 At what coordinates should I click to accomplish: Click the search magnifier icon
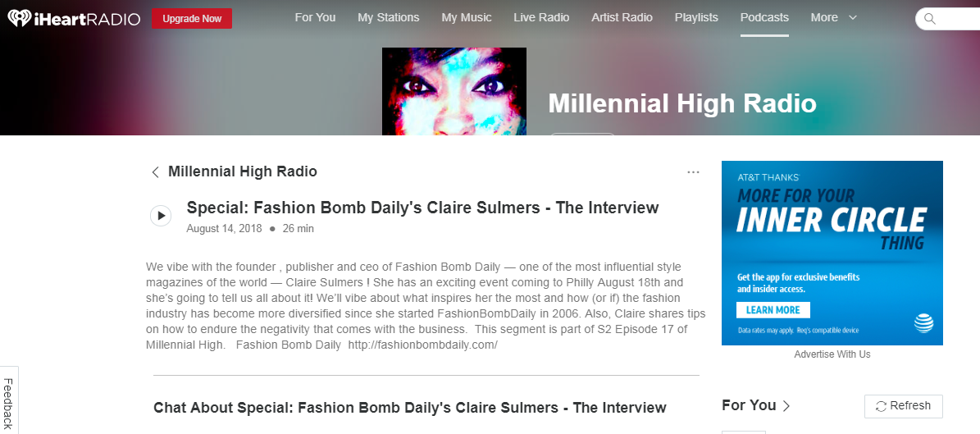tap(929, 19)
